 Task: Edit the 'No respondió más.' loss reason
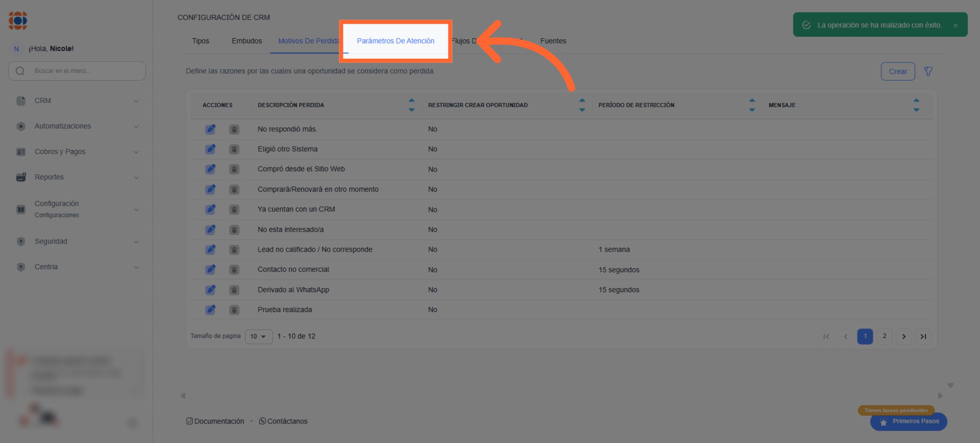tap(210, 129)
